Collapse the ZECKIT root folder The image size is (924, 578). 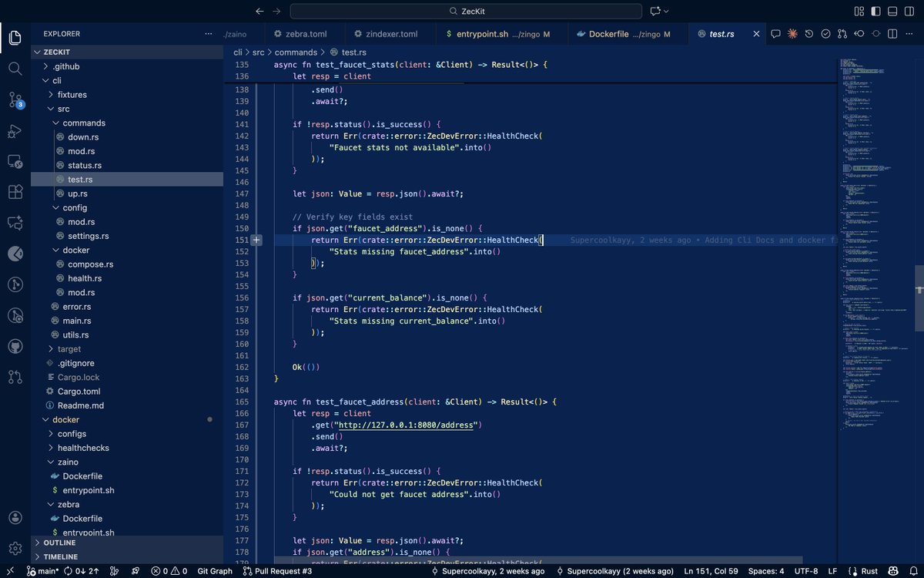tap(127, 52)
